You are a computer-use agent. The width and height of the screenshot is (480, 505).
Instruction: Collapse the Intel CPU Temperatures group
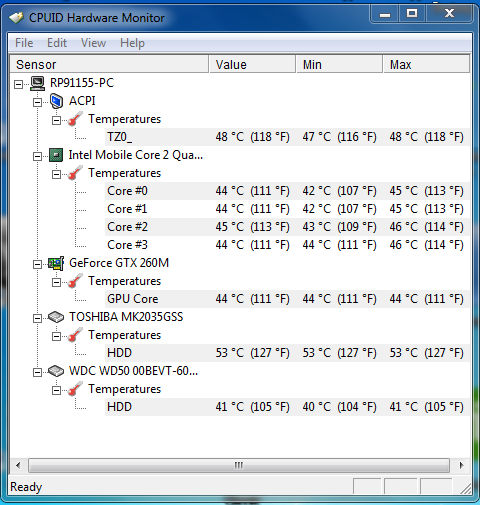click(57, 174)
